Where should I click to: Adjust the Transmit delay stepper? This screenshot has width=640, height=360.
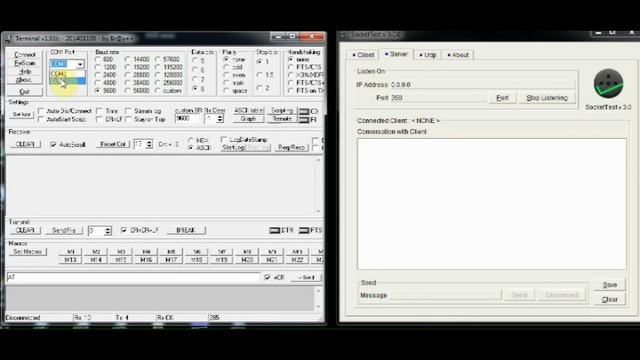click(x=108, y=231)
